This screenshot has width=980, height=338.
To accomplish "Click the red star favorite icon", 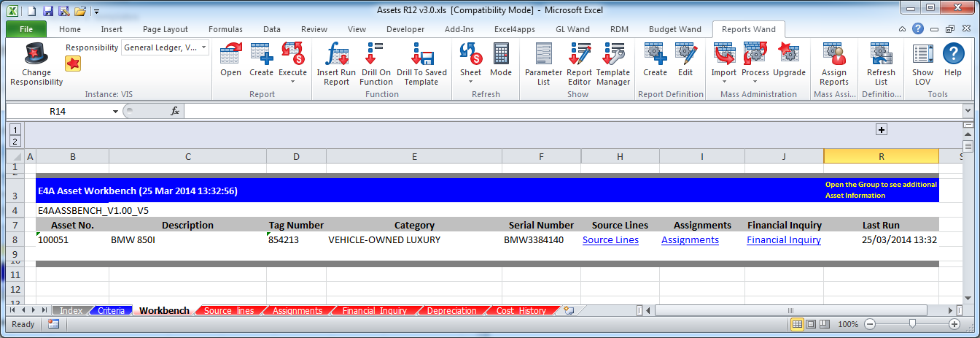I will (x=74, y=63).
